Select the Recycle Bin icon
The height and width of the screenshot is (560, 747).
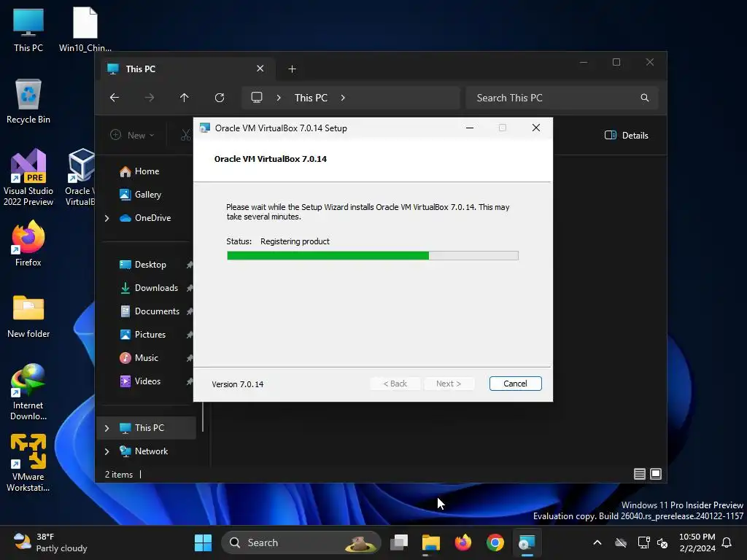tap(28, 101)
